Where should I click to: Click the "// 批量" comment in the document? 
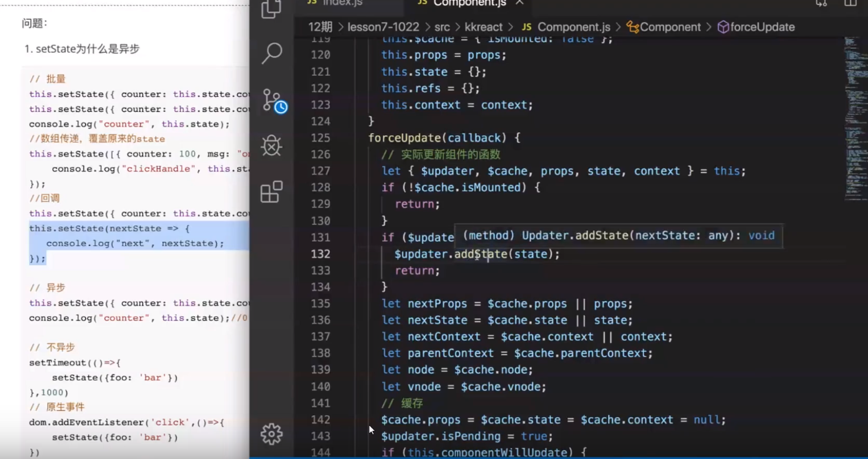(47, 79)
